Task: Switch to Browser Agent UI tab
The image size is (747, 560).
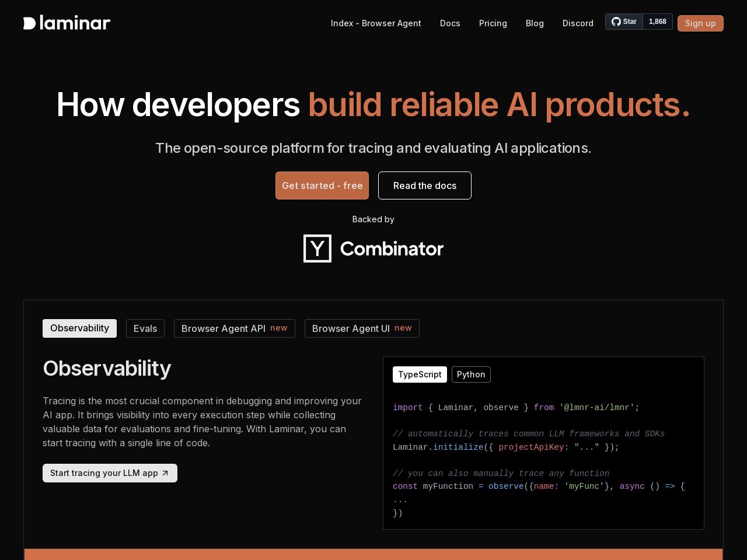Action: pyautogui.click(x=362, y=328)
